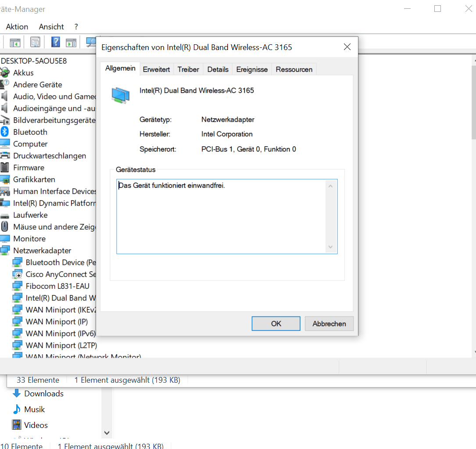Click inside the Gerätestatus text box
The width and height of the screenshot is (476, 449).
tap(221, 216)
